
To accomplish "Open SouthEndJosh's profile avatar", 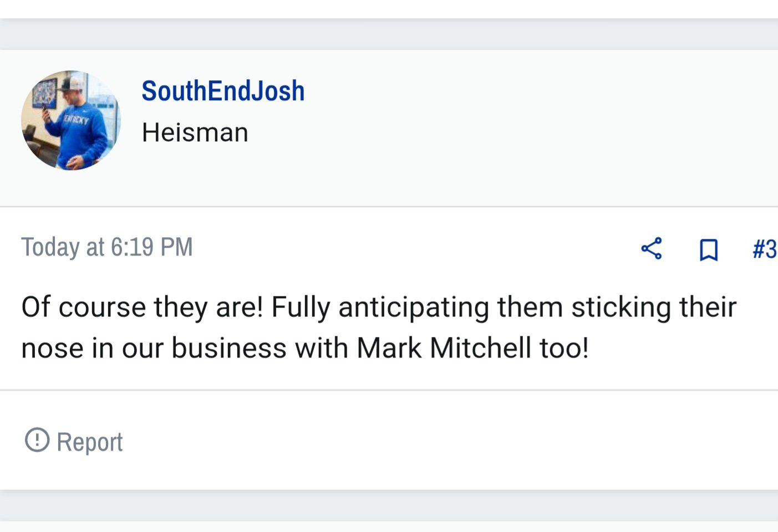I will pos(71,120).
